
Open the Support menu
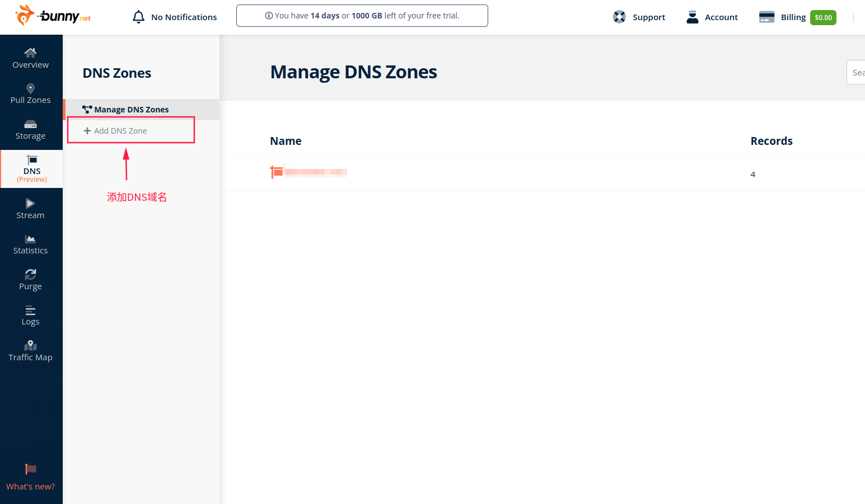click(639, 17)
